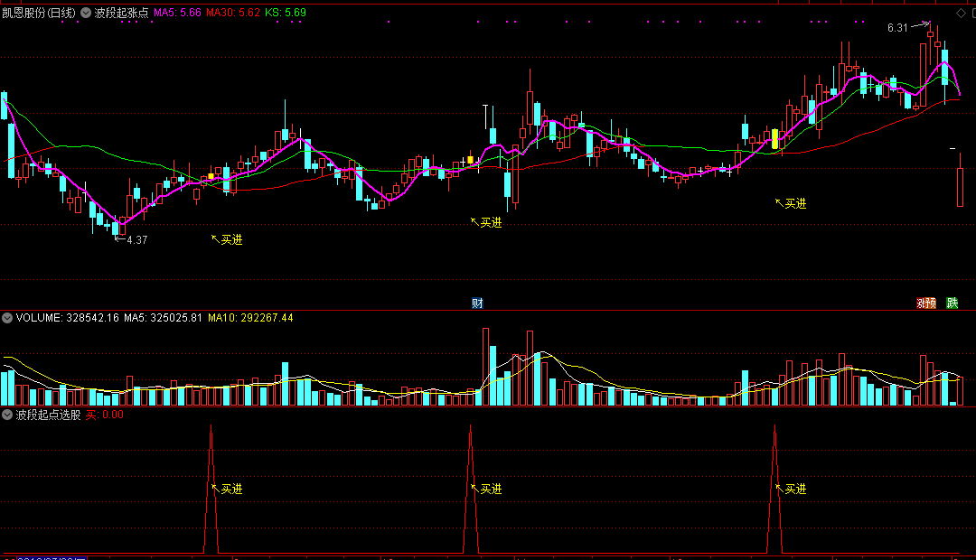Click the MA10: 292267.44 readout
The image size is (976, 560).
(250, 318)
